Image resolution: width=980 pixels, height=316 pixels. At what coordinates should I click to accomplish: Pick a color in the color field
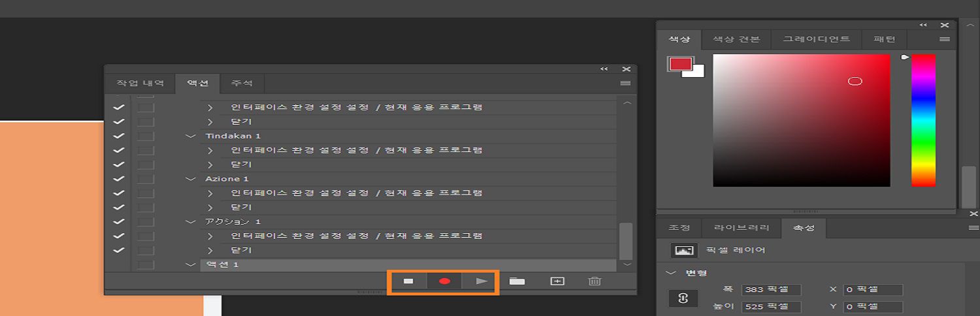click(x=802, y=120)
